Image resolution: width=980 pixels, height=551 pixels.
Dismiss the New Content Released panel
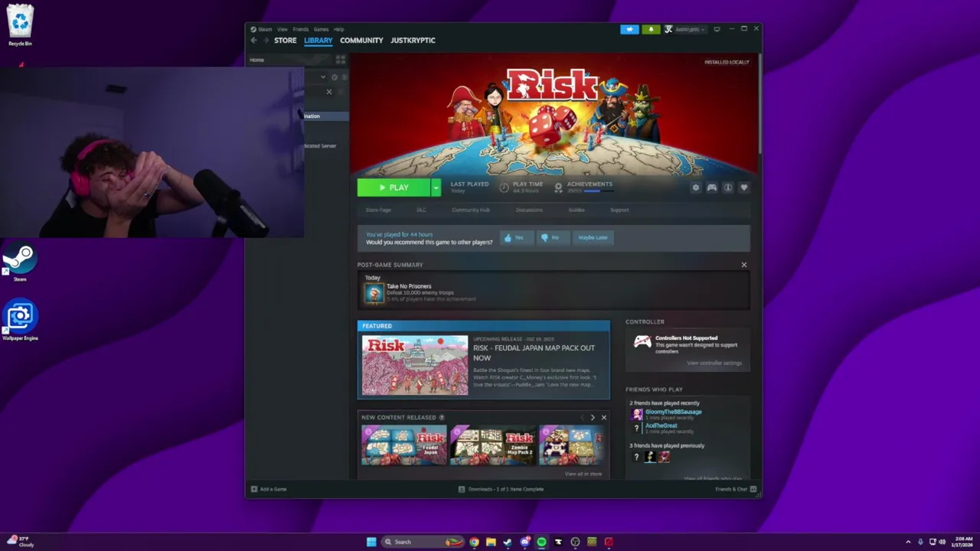(603, 417)
